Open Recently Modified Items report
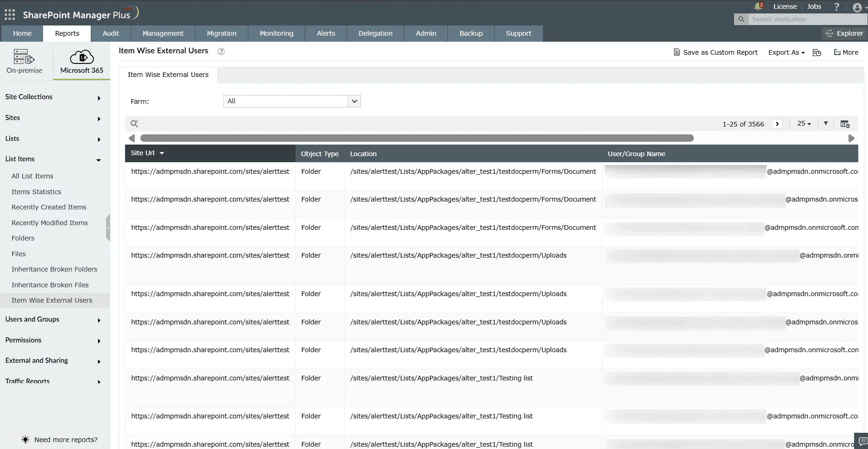The image size is (868, 449). point(50,223)
